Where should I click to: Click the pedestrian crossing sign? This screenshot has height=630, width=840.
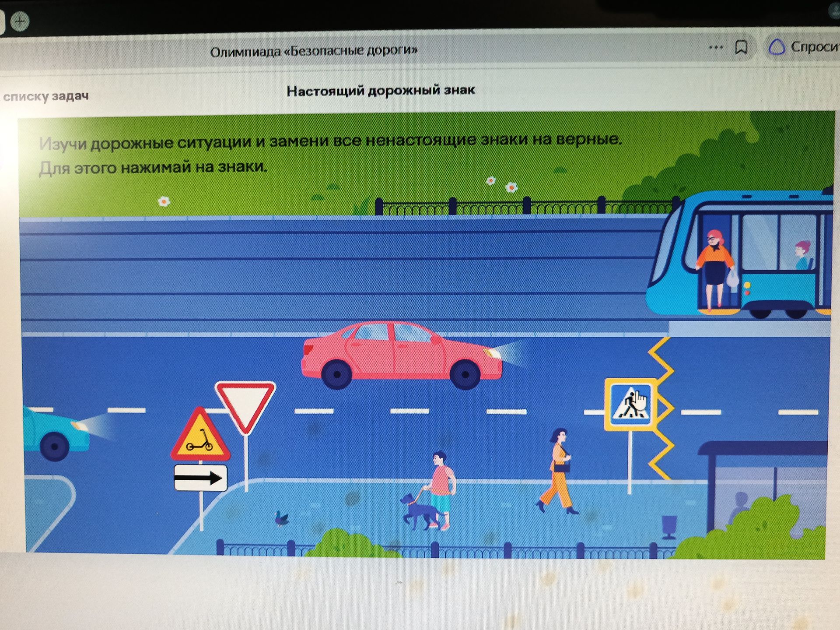click(x=630, y=404)
